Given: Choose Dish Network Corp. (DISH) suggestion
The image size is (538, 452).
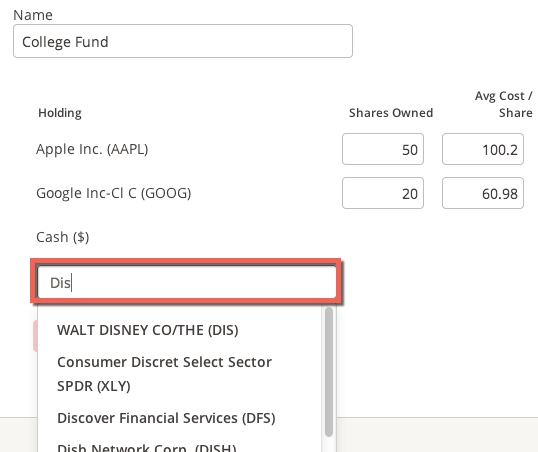Looking at the screenshot, I should 147,447.
